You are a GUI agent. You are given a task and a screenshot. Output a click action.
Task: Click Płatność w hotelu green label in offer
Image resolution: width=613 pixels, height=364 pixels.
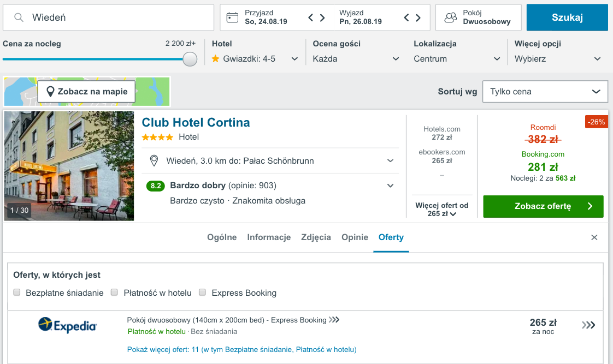pos(156,332)
